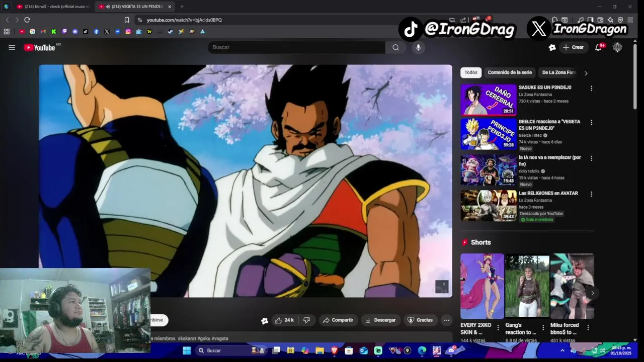Select the Contenido de la serie chip
The width and height of the screenshot is (644, 362).
(x=510, y=72)
